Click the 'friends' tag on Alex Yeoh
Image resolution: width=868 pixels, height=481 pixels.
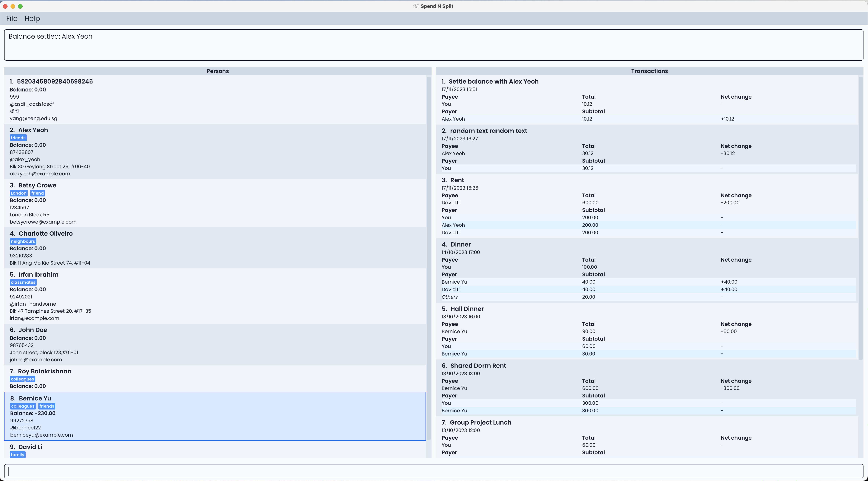pyautogui.click(x=18, y=138)
